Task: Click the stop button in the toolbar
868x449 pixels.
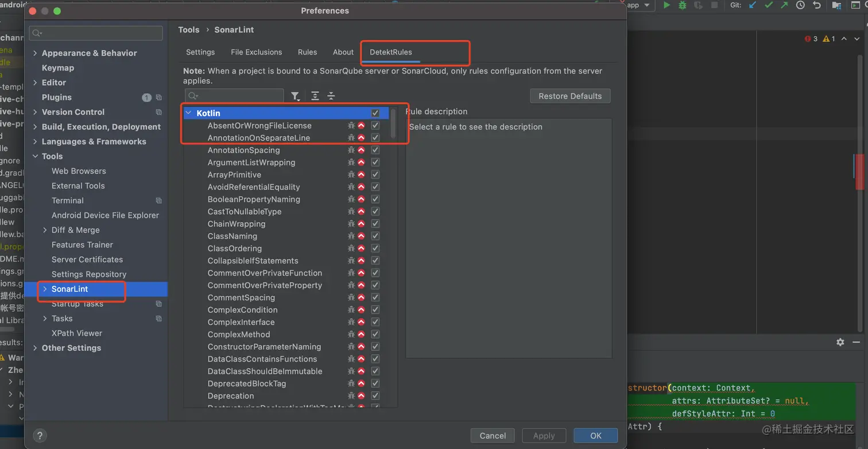Action: tap(715, 5)
